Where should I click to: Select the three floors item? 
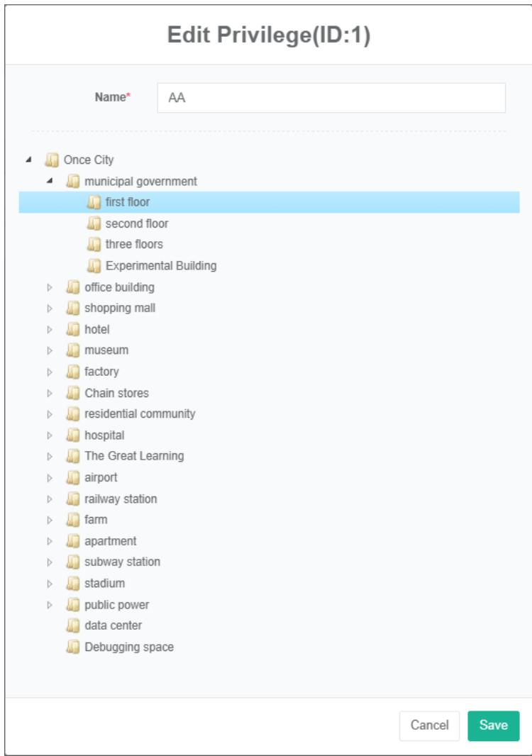tap(134, 245)
